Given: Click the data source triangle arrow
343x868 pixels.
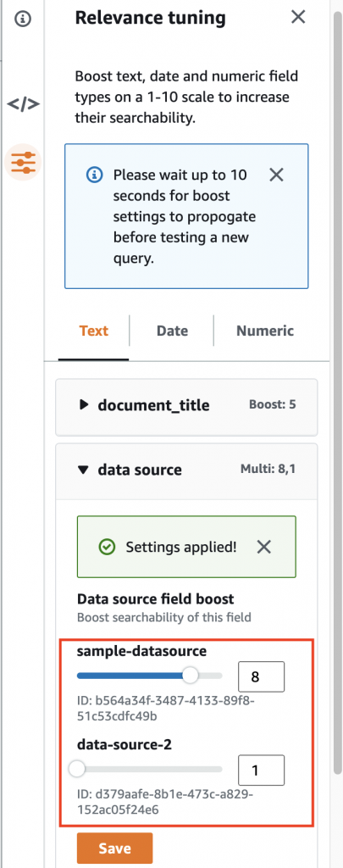Looking at the screenshot, I should point(83,470).
